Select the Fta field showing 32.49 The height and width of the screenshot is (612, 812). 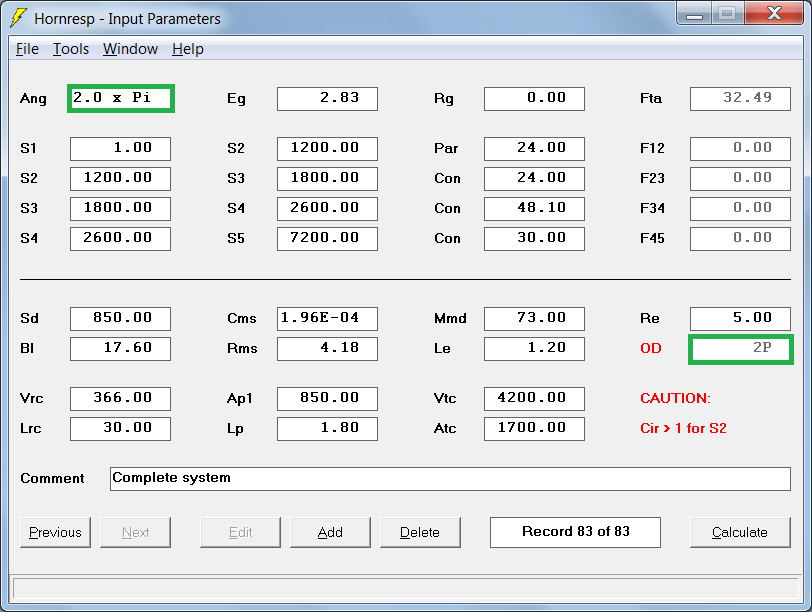tap(740, 98)
